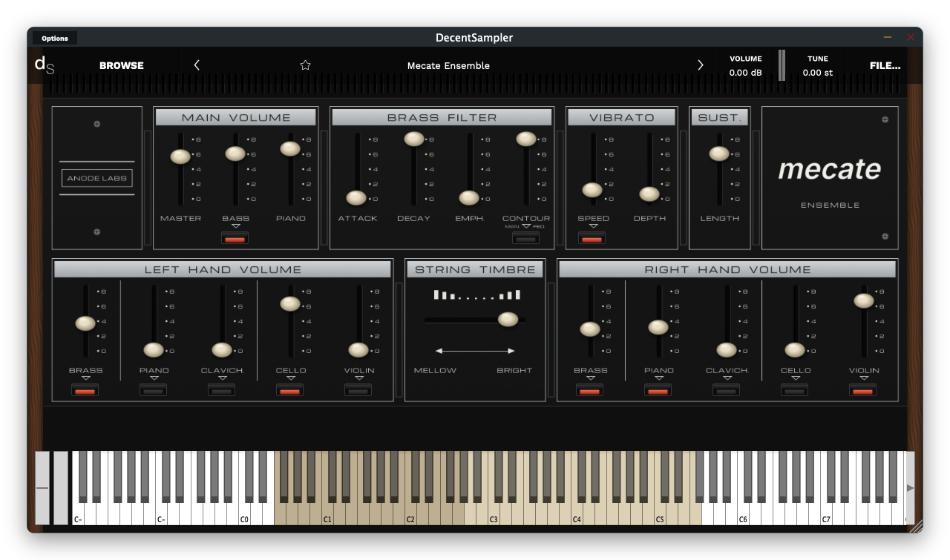Enable the Left Hand Piano switch
The image size is (950, 560).
(x=154, y=390)
